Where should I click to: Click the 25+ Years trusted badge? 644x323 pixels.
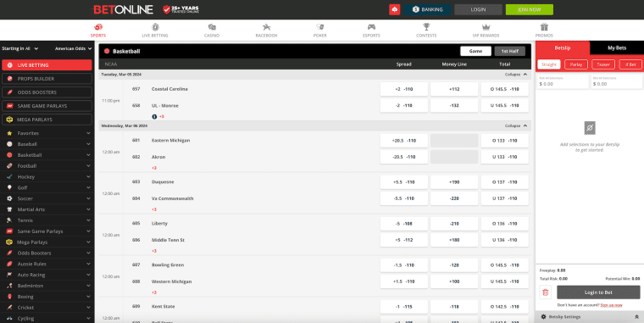(x=180, y=9)
